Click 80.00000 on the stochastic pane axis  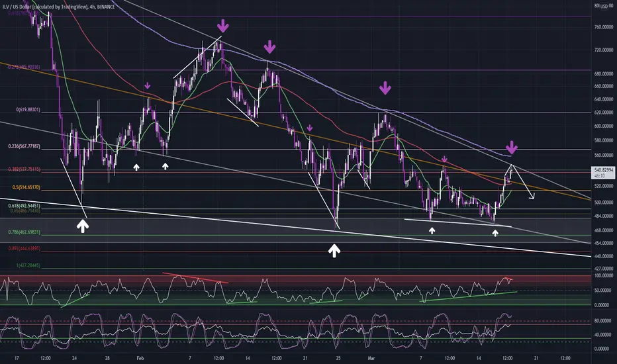pyautogui.click(x=604, y=321)
